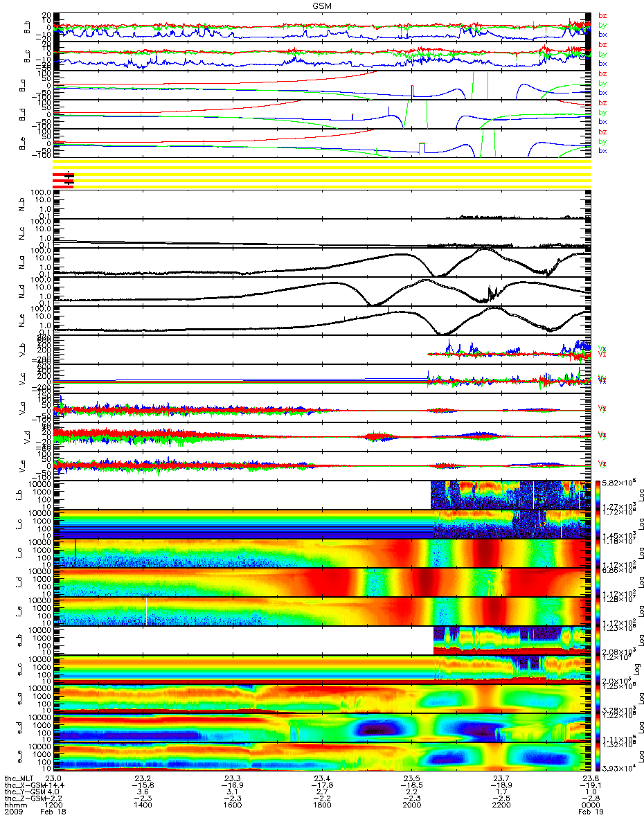The width and height of the screenshot is (644, 831).
Task: Click the 1200 time tick label
Action: point(54,805)
